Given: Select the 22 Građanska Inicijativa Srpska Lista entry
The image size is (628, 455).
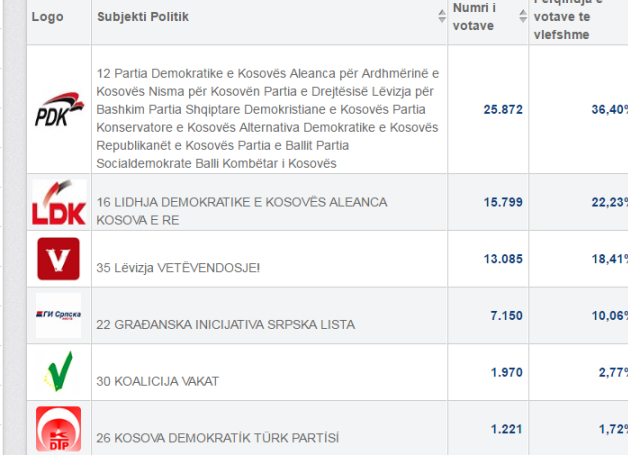Looking at the screenshot, I should click(225, 324).
